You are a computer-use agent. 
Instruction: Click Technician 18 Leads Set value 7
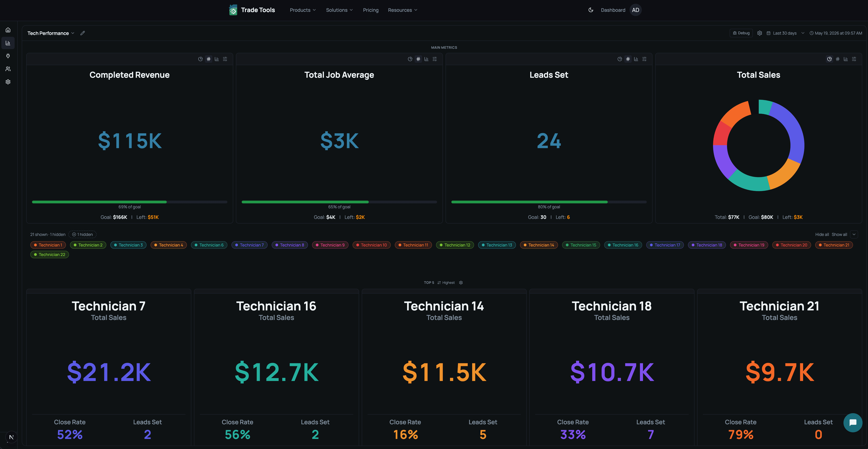(x=651, y=435)
